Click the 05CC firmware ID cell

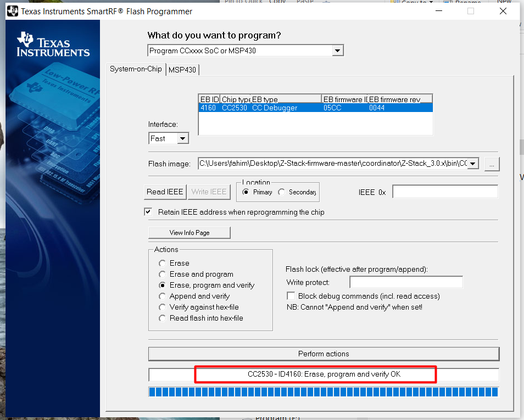(332, 108)
